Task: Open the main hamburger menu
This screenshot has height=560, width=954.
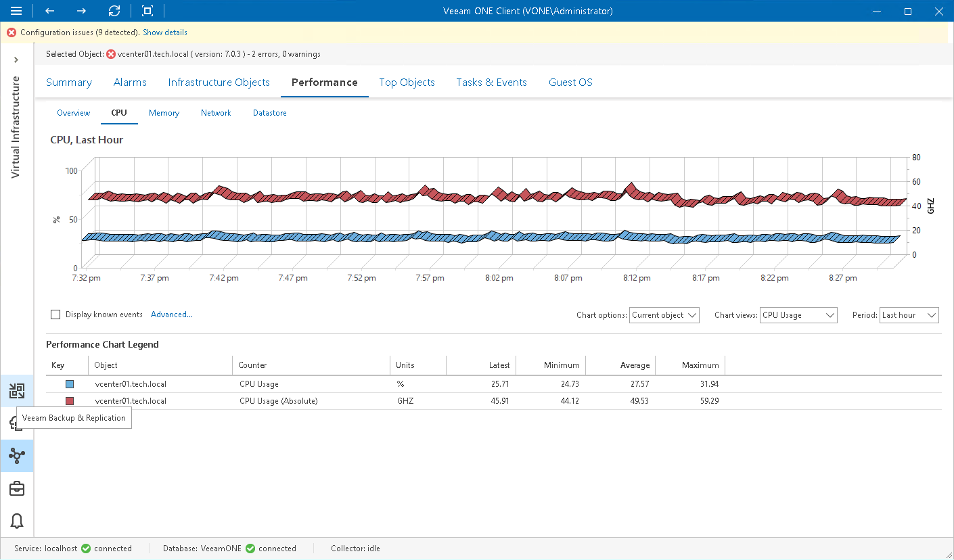Action: coord(16,11)
